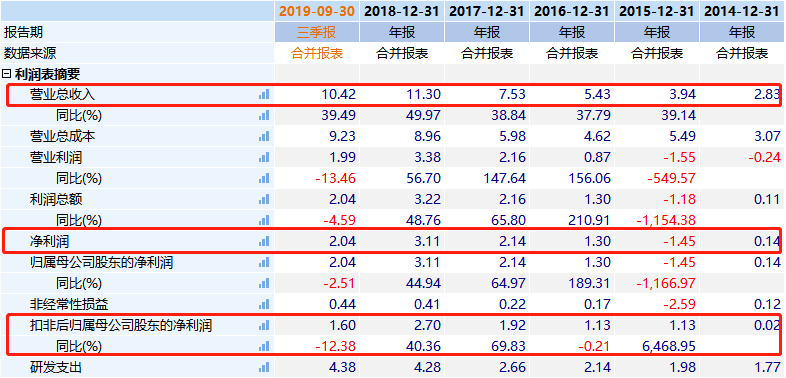This screenshot has height=378, width=786.
Task: Click the 非经常性损益 row label
Action: click(x=69, y=304)
